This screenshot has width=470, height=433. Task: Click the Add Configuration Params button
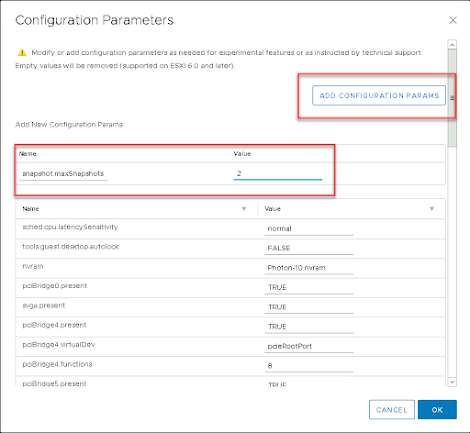[379, 96]
